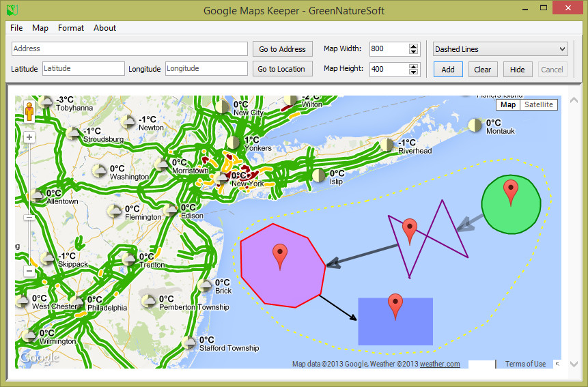Decrease Map Height with down arrow

pyautogui.click(x=413, y=72)
